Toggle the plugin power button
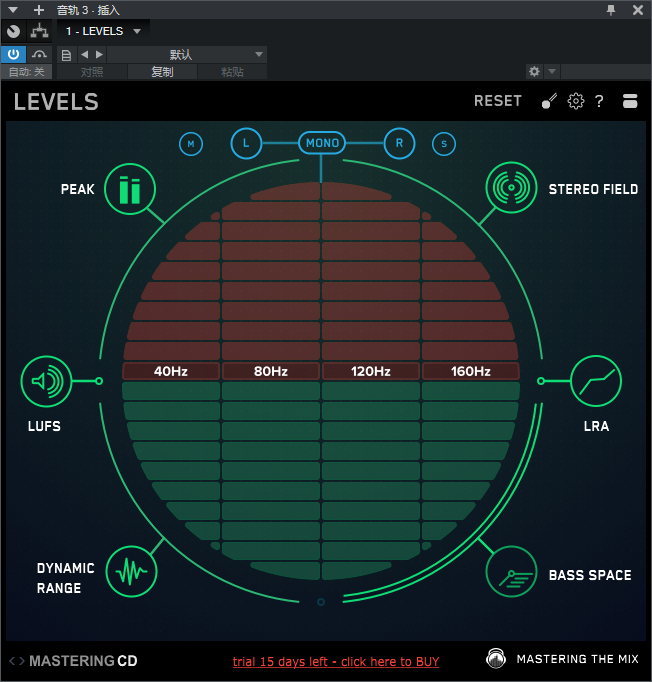This screenshot has width=652, height=682. pyautogui.click(x=13, y=55)
